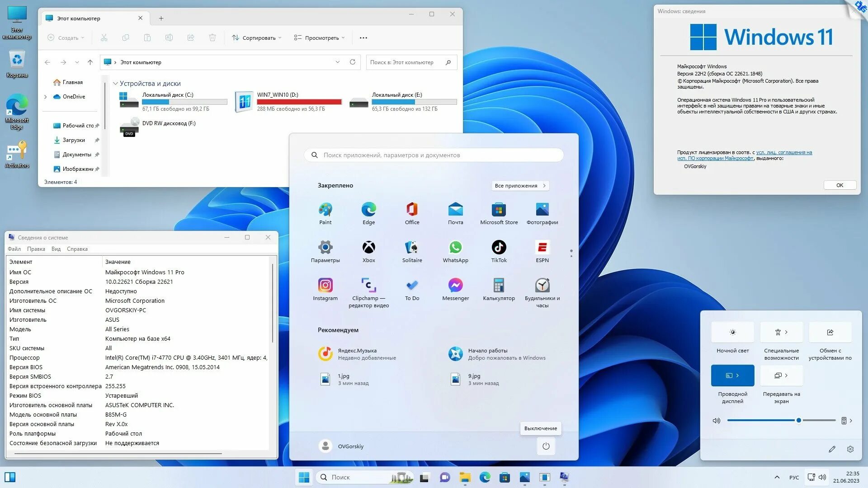Toggle Night light (Ночной свет) quick setting
This screenshot has width=868, height=488.
[732, 333]
